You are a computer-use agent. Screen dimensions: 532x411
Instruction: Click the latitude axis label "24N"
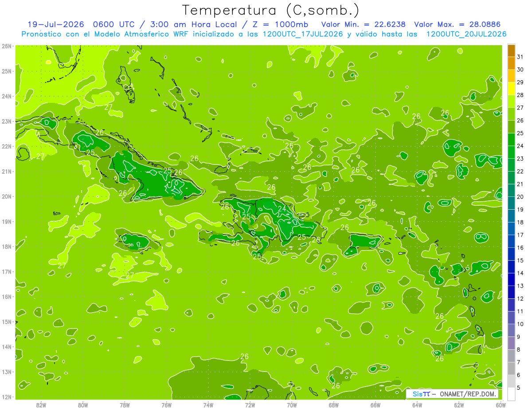point(6,96)
